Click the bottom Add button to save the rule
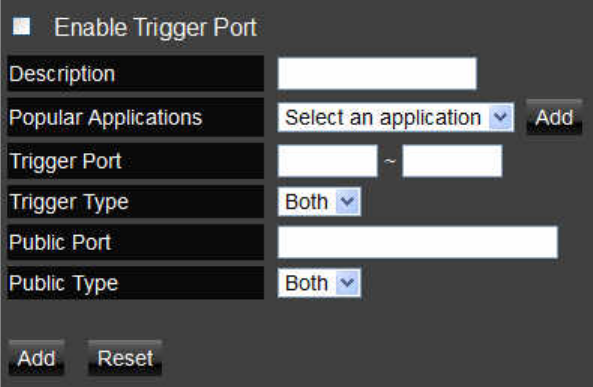The height and width of the screenshot is (387, 593). coord(36,358)
